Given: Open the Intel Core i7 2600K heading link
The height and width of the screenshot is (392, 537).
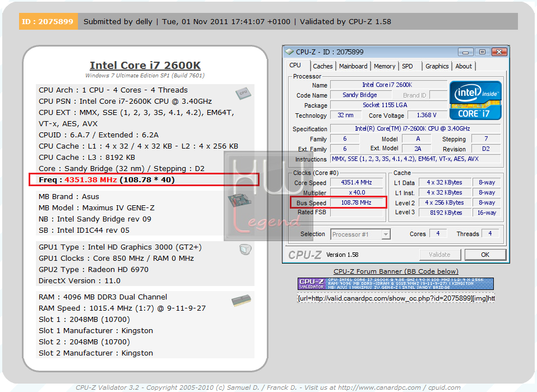Looking at the screenshot, I should (x=145, y=65).
